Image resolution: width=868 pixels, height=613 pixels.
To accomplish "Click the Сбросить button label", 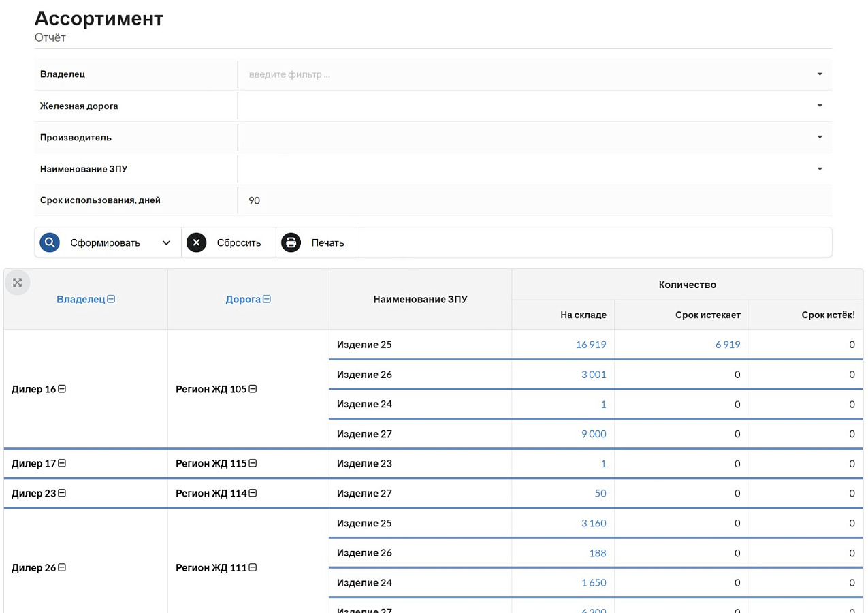I will (239, 243).
